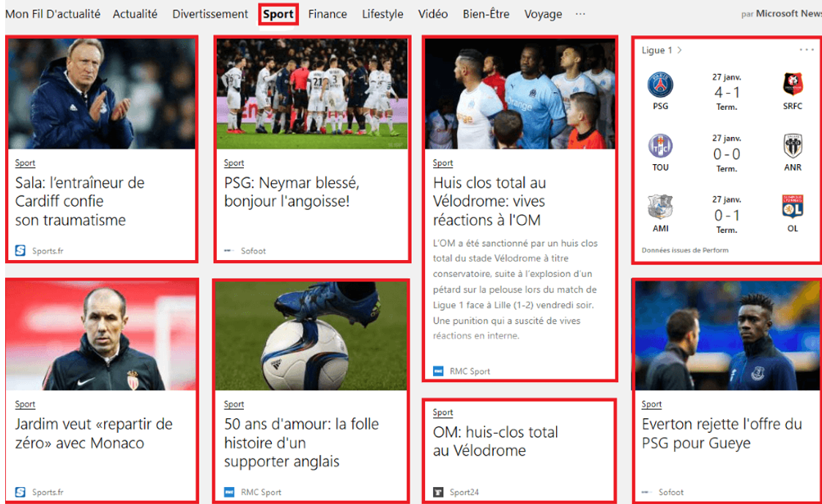The width and height of the screenshot is (822, 504).
Task: Click RMC Sport icon under Vélodrome summary
Action: (438, 371)
